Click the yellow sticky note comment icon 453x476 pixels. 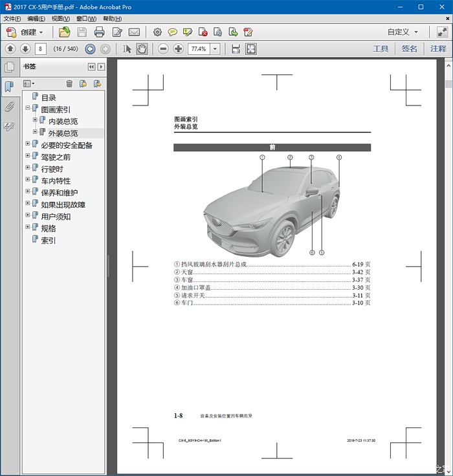point(172,32)
